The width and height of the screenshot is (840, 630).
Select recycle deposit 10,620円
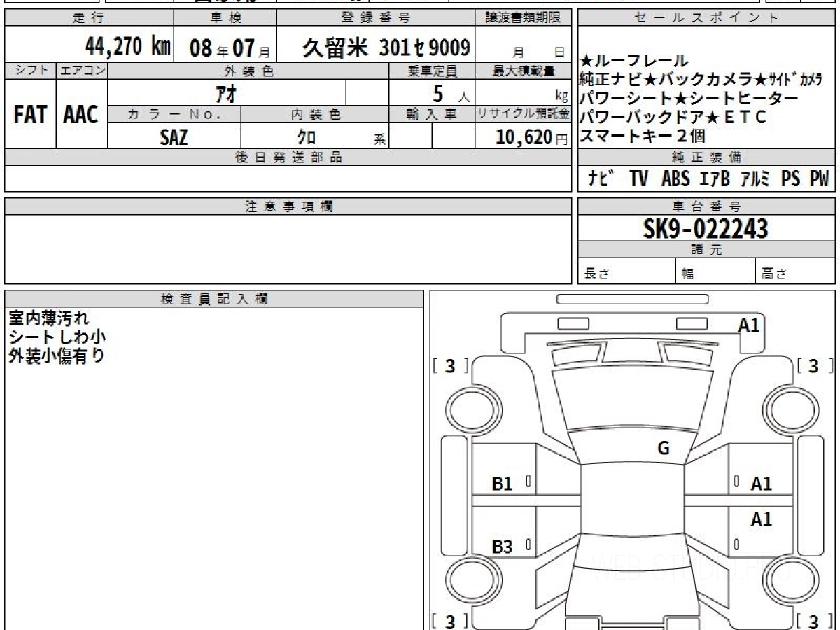532,136
